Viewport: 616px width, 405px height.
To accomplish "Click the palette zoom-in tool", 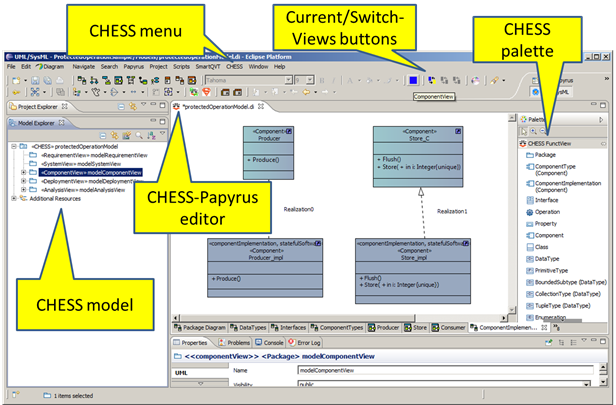I will click(534, 131).
